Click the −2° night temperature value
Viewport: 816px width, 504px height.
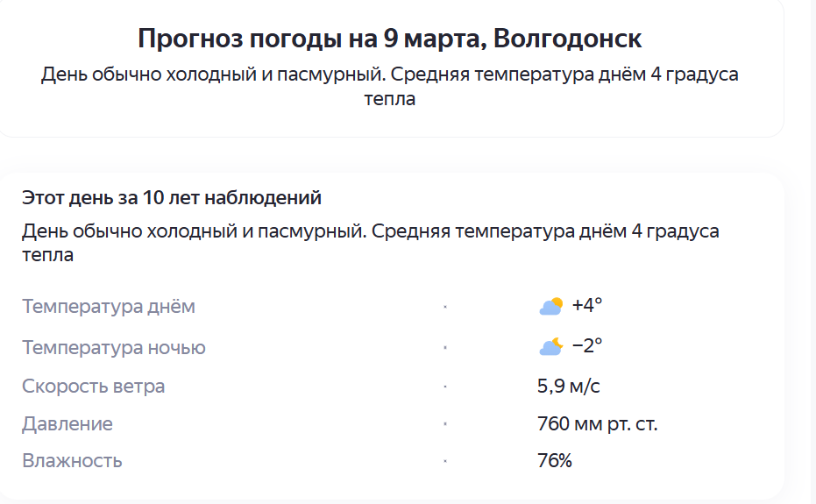(x=587, y=346)
